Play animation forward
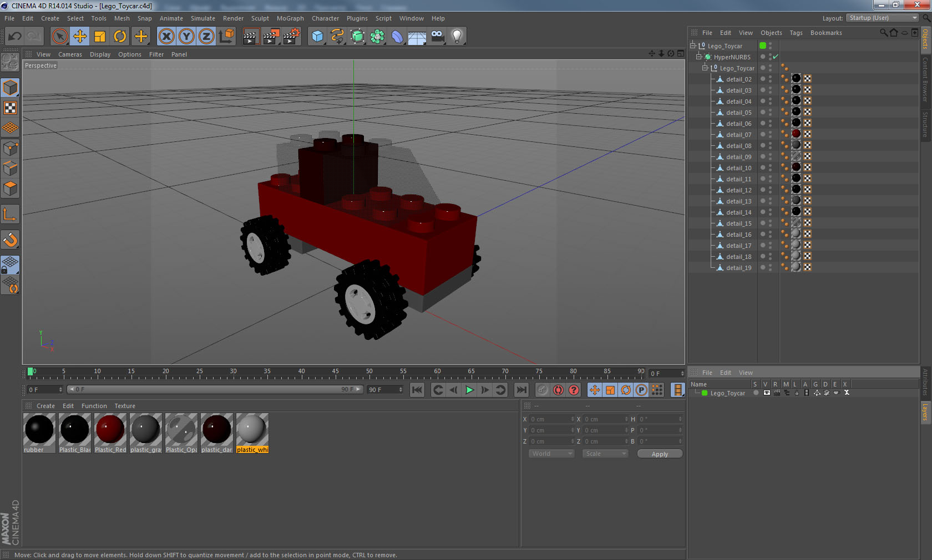The image size is (932, 560). (x=469, y=390)
